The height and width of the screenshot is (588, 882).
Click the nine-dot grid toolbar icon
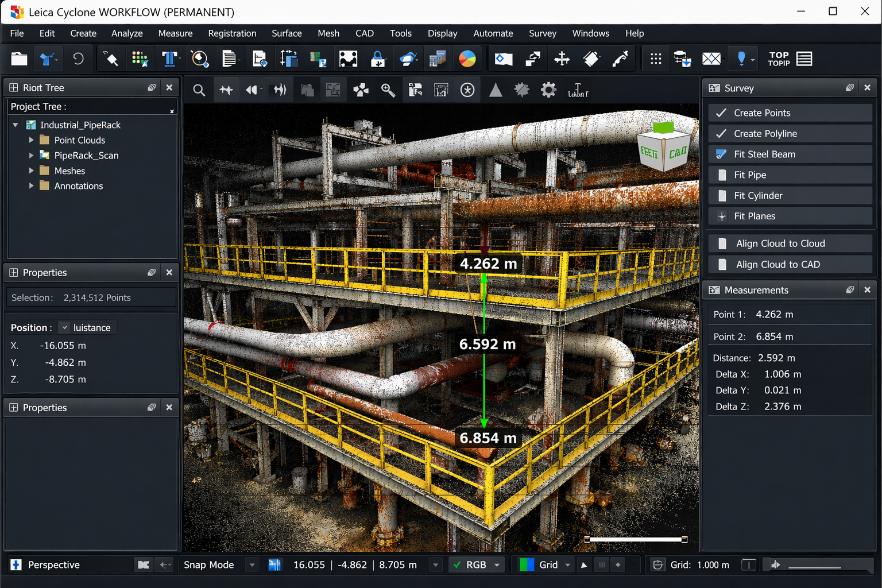coord(656,59)
